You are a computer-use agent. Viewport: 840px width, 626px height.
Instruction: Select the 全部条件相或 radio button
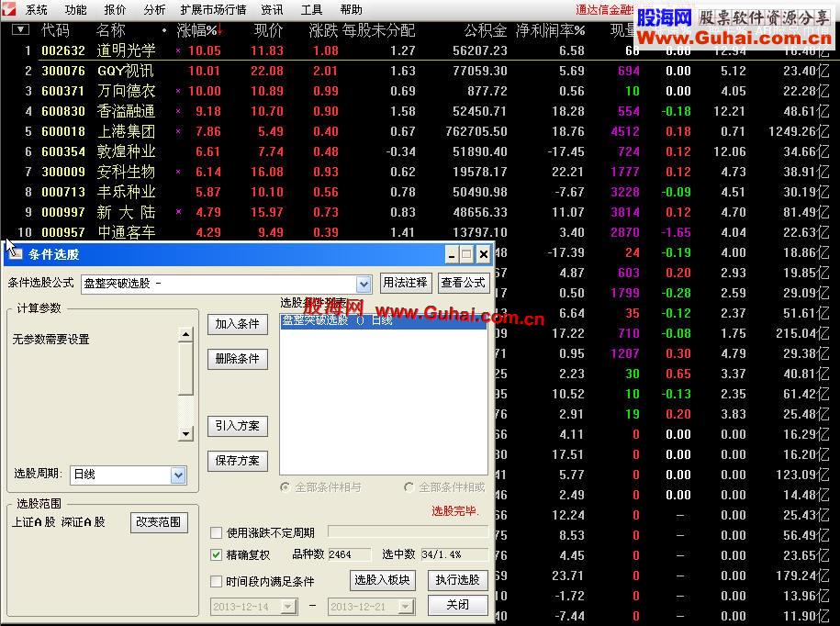(x=409, y=487)
